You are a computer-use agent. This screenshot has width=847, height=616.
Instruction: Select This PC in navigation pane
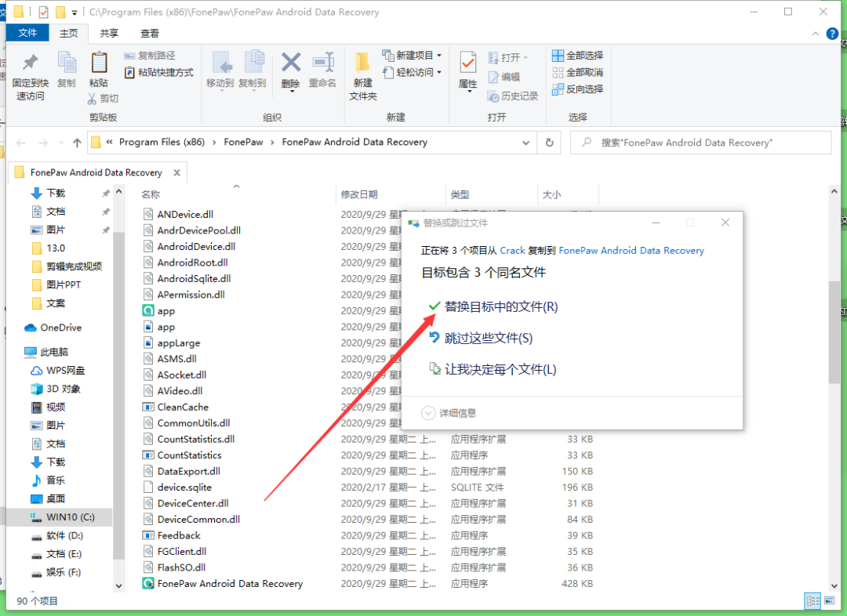click(x=46, y=352)
